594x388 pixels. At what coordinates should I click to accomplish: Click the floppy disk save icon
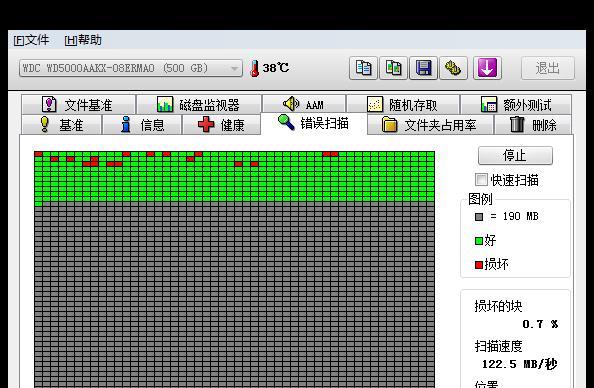(424, 68)
